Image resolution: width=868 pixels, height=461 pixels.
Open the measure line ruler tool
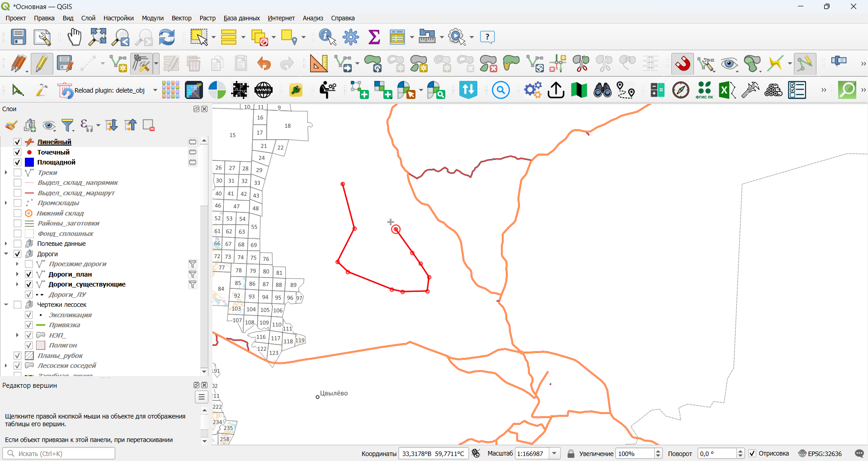[x=427, y=37]
